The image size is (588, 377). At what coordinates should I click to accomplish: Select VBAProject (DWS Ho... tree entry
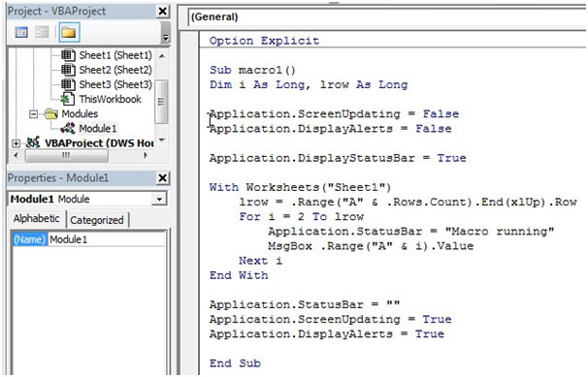(99, 143)
